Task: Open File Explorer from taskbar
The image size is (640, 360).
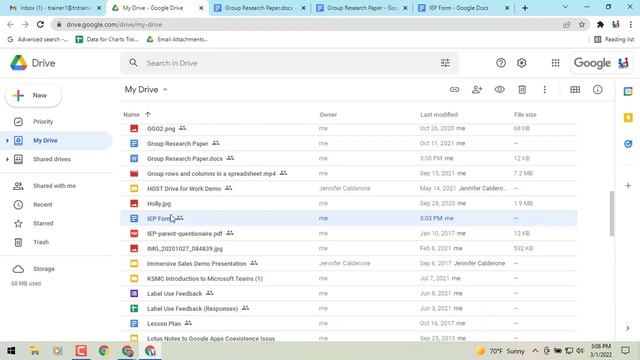Action: (x=35, y=351)
